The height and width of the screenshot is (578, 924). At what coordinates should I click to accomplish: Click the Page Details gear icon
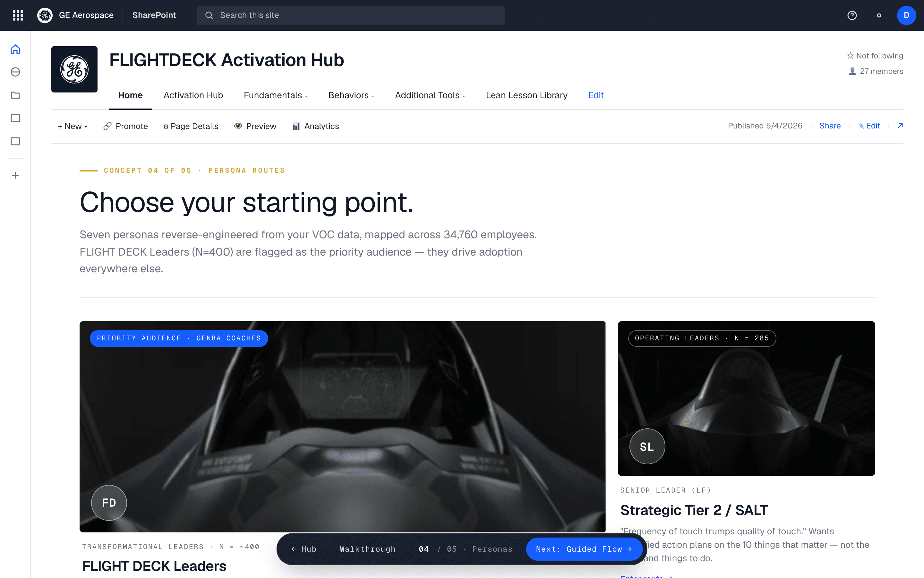(x=166, y=127)
